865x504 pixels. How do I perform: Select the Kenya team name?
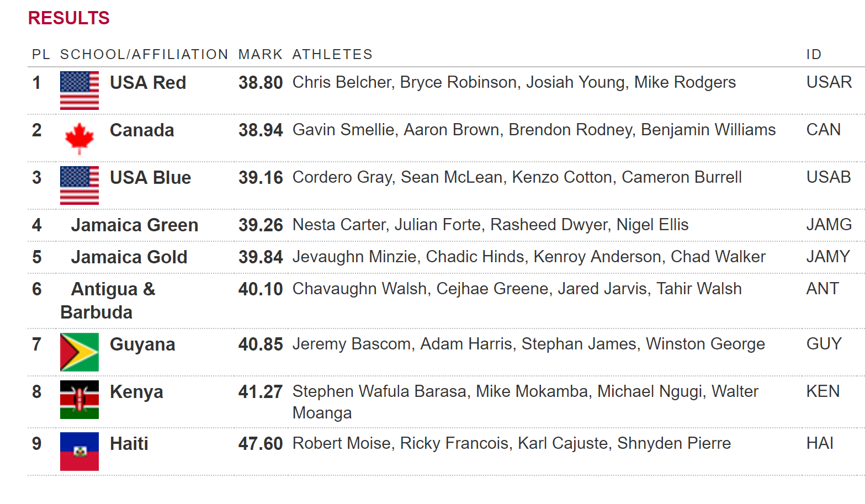click(136, 392)
